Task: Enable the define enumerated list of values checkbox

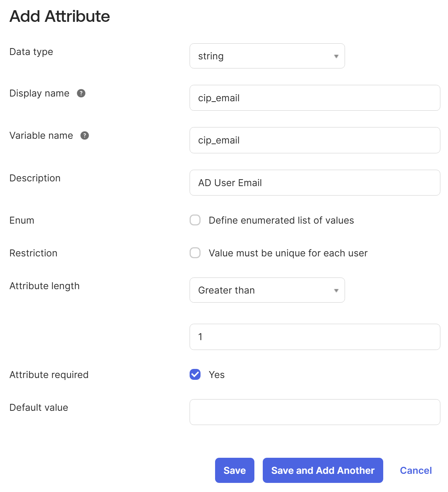Action: coord(195,220)
